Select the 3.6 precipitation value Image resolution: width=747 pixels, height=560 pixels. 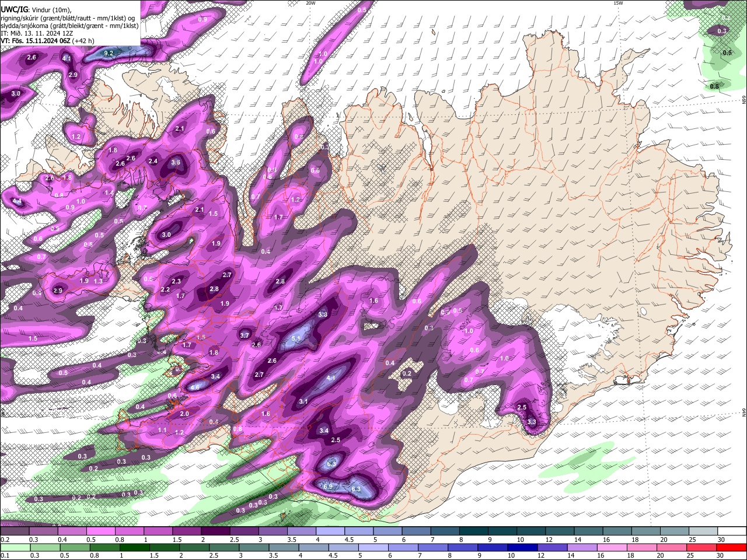coord(176,163)
